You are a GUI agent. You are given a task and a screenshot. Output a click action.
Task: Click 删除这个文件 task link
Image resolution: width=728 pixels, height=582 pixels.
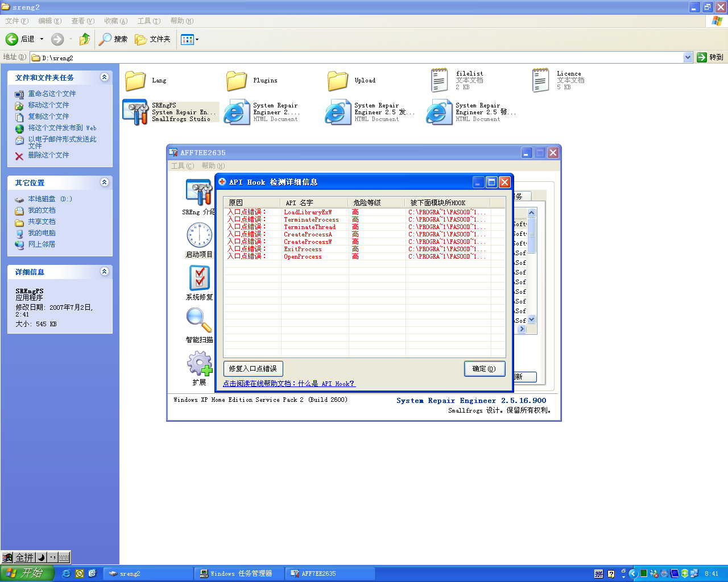coord(48,155)
